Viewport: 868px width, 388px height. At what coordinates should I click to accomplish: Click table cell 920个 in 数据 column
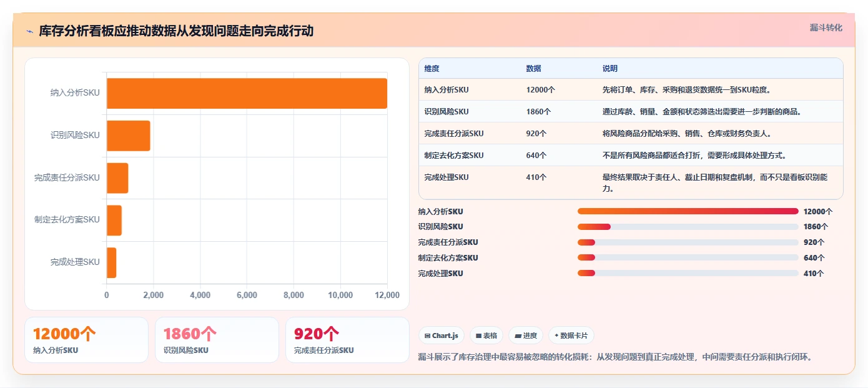point(536,134)
